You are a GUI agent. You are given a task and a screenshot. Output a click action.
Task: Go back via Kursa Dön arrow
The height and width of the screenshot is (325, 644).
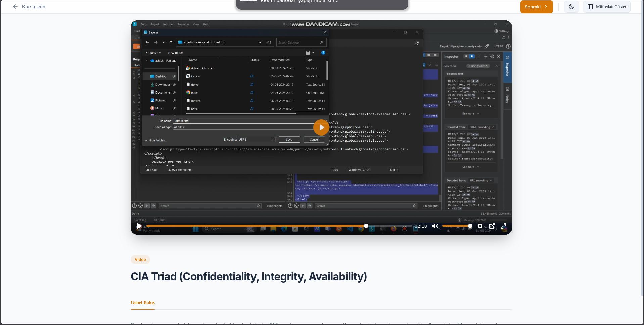pyautogui.click(x=15, y=7)
